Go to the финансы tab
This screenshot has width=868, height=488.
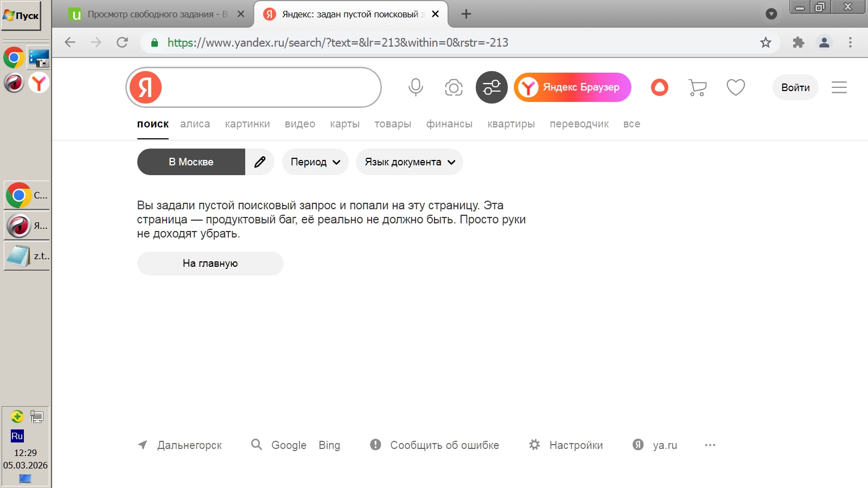tap(449, 124)
